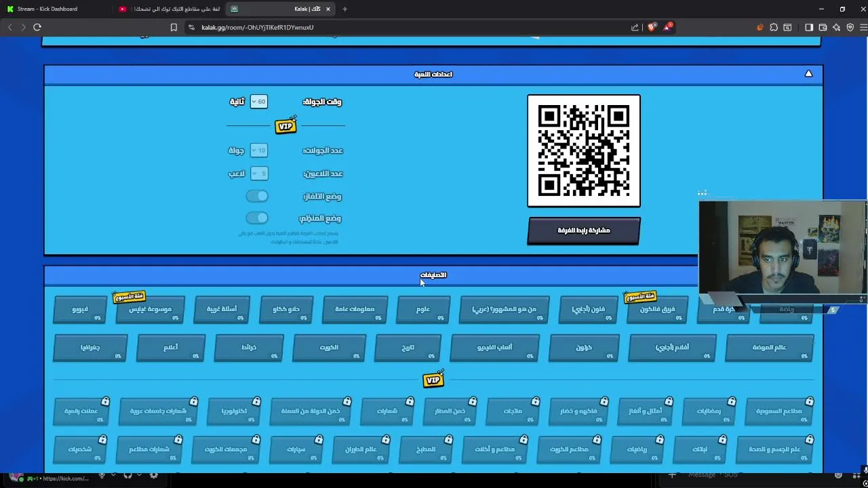868x488 pixels.
Task: Click the VIP badge above locked categories
Action: [x=433, y=380]
